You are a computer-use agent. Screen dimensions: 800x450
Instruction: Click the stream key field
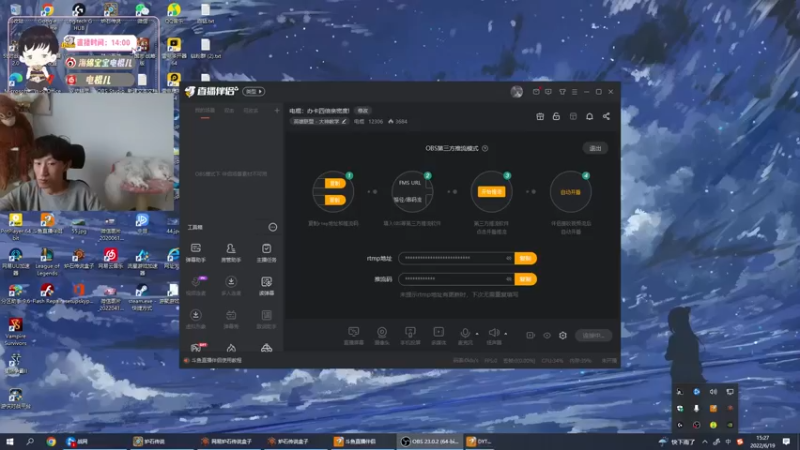point(456,279)
